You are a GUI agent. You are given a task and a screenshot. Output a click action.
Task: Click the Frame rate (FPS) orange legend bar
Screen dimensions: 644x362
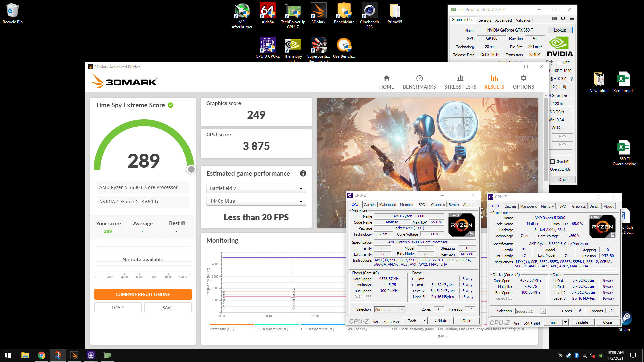[x=231, y=324]
